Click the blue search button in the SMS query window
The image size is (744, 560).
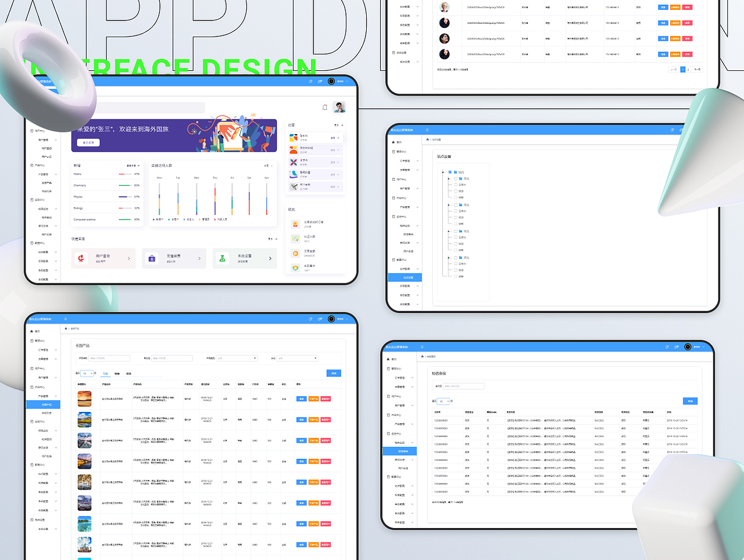pyautogui.click(x=690, y=401)
